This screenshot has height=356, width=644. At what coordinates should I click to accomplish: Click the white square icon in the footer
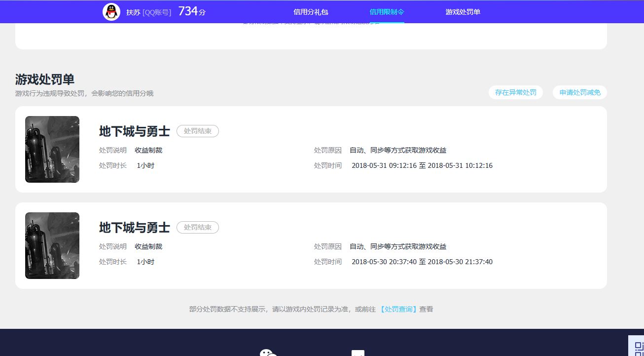point(358,353)
